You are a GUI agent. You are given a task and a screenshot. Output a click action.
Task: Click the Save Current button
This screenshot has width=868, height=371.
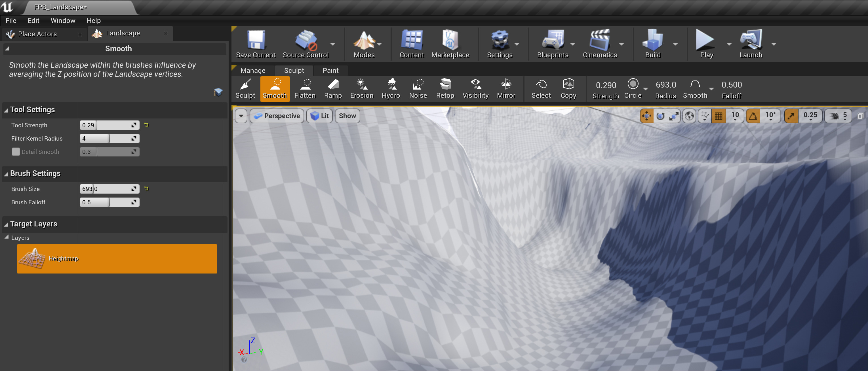(x=255, y=43)
